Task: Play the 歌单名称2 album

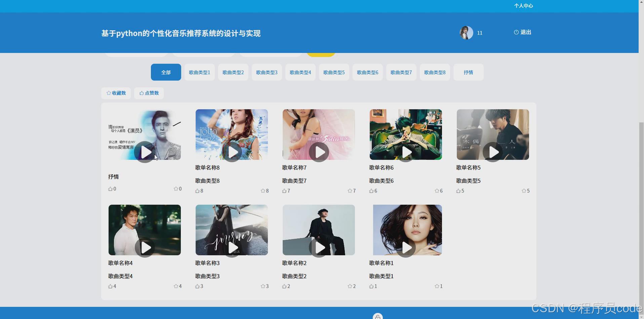Action: pos(319,248)
